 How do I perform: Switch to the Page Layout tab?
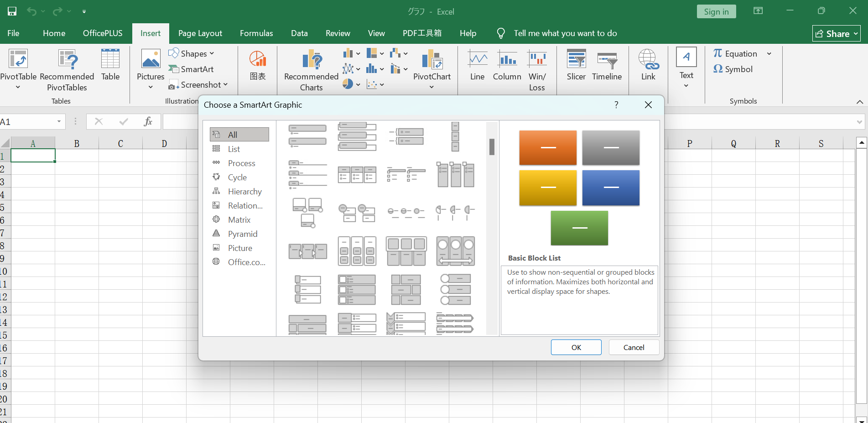(200, 33)
